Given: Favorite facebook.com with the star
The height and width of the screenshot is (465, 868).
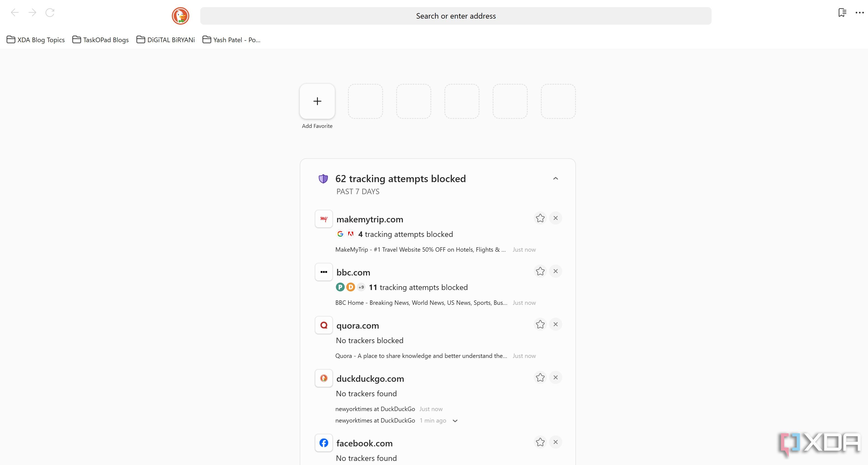Looking at the screenshot, I should [x=540, y=442].
